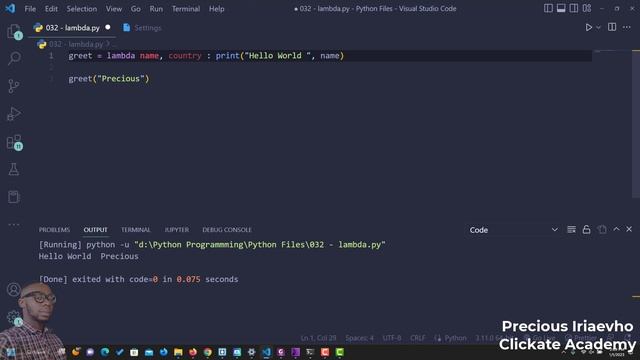Click the [Running] python -u output line
Image resolution: width=640 pixels, height=360 pixels.
point(212,244)
